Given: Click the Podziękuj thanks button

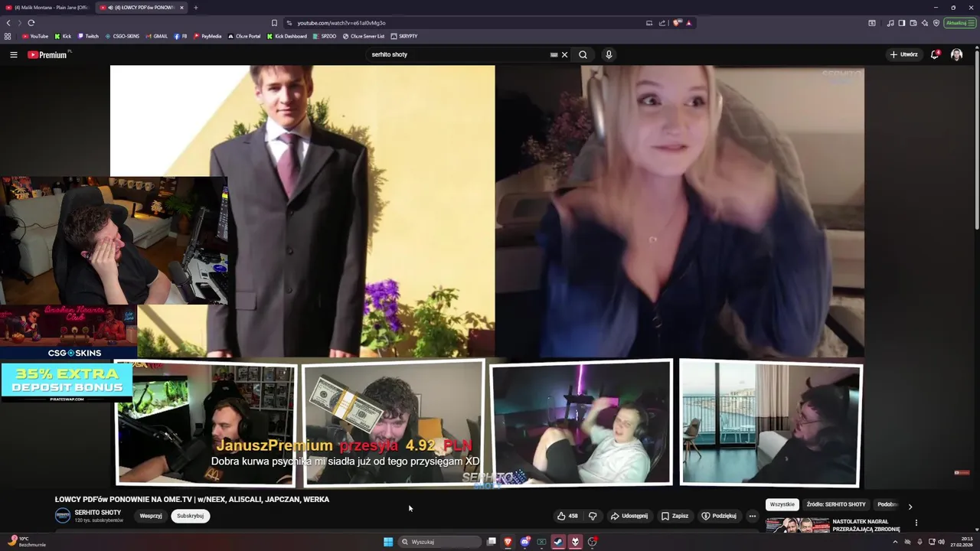Looking at the screenshot, I should pos(719,516).
